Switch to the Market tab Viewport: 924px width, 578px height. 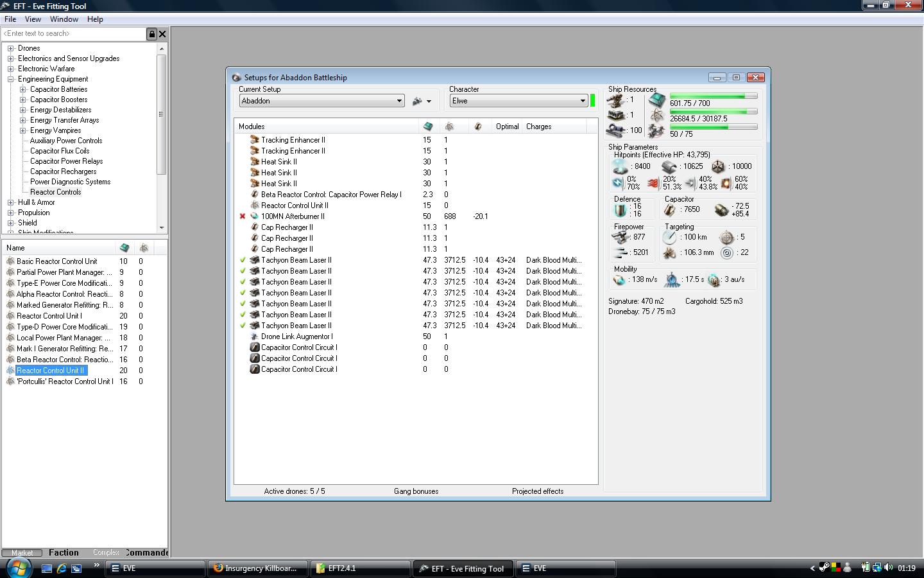[x=22, y=552]
